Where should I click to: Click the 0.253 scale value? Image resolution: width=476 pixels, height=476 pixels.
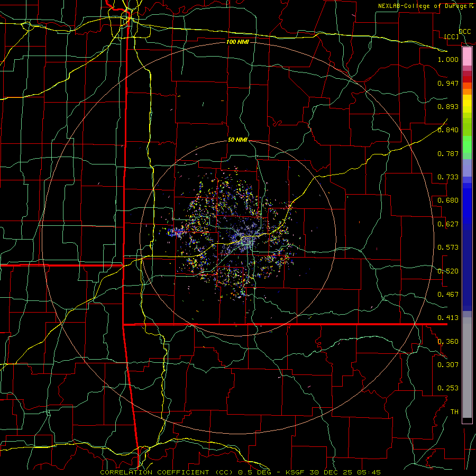(x=448, y=388)
